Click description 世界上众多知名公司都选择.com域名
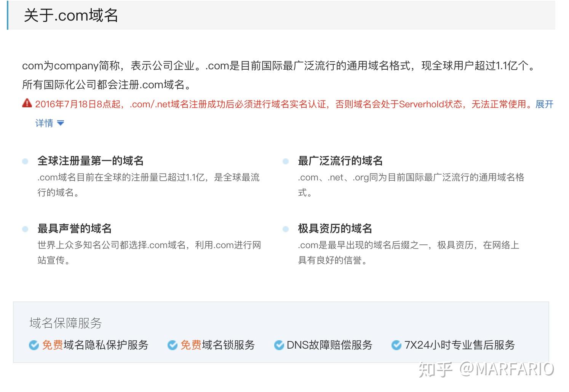This screenshot has width=569, height=392. tap(149, 253)
